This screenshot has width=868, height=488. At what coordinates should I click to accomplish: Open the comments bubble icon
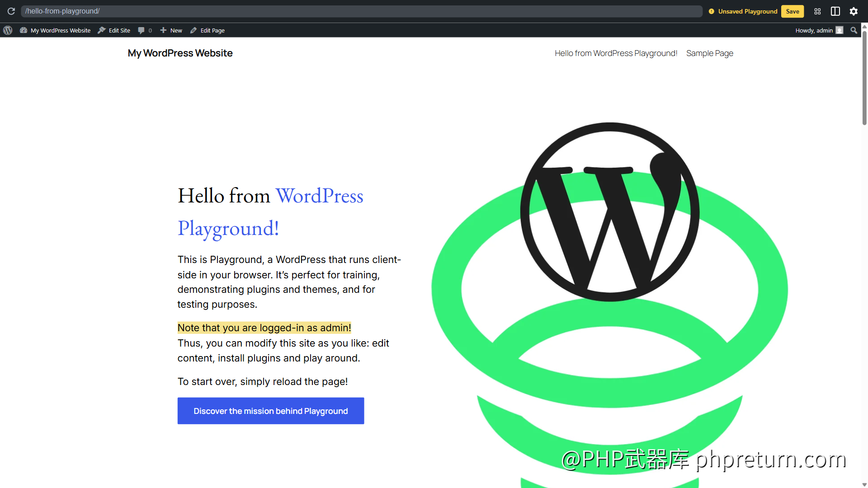point(142,30)
